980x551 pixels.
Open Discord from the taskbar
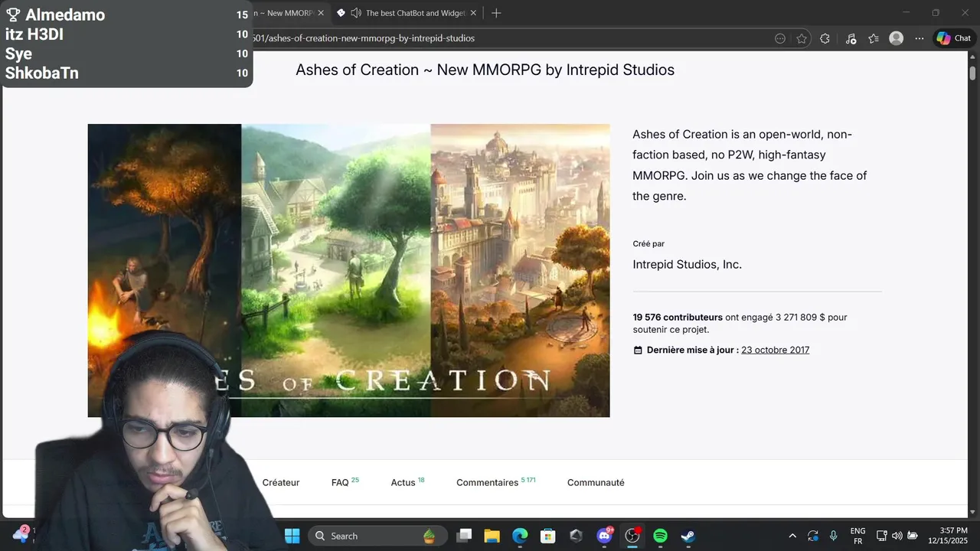tap(604, 536)
